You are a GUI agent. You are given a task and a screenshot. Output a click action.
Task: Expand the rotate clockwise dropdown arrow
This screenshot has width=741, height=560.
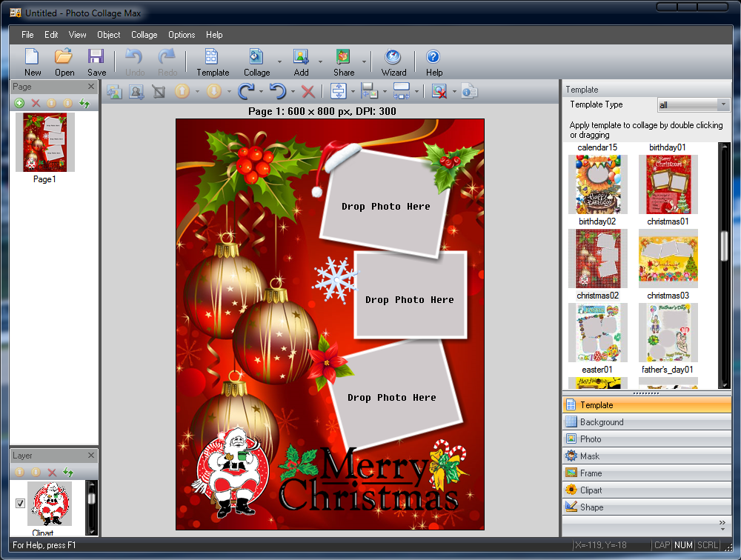click(x=261, y=92)
